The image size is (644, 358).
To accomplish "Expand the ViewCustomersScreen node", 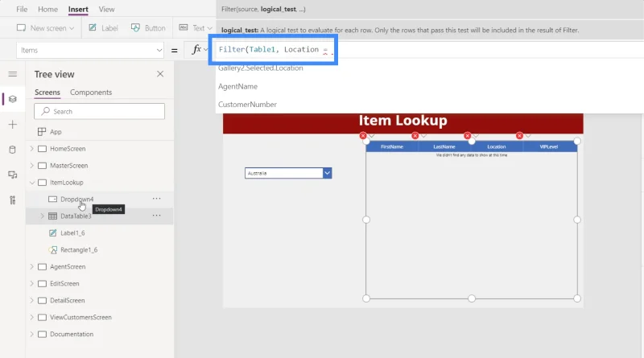I will (x=32, y=317).
